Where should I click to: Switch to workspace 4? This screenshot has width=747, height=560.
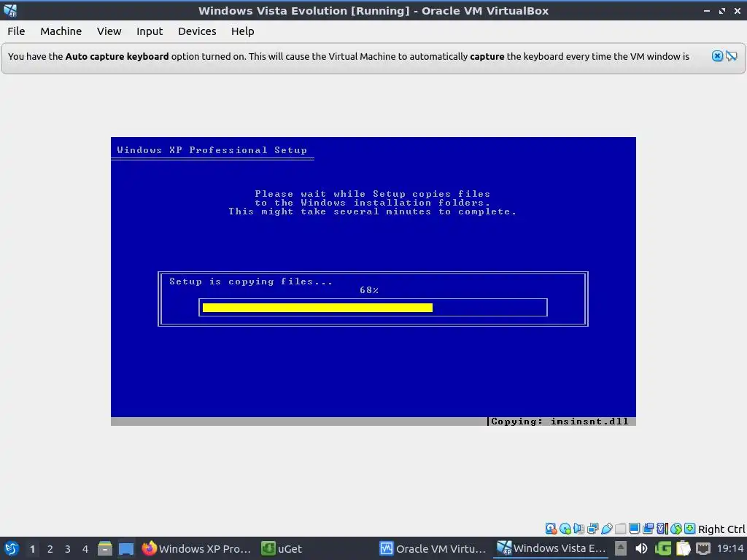coord(85,549)
